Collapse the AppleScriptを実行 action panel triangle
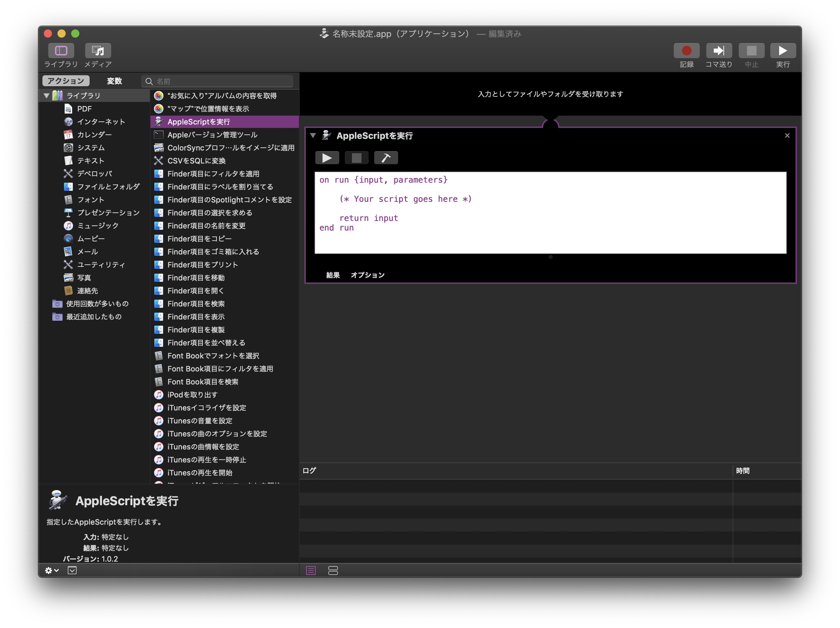 313,135
